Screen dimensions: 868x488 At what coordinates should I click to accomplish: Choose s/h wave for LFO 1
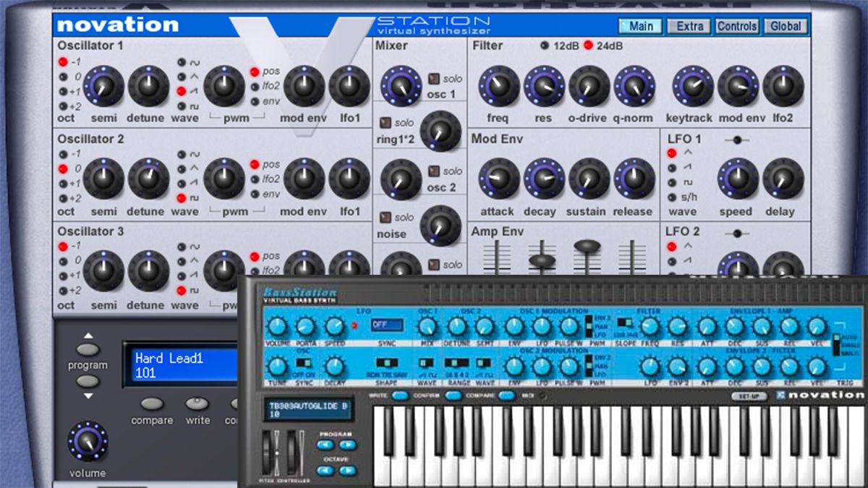(672, 197)
